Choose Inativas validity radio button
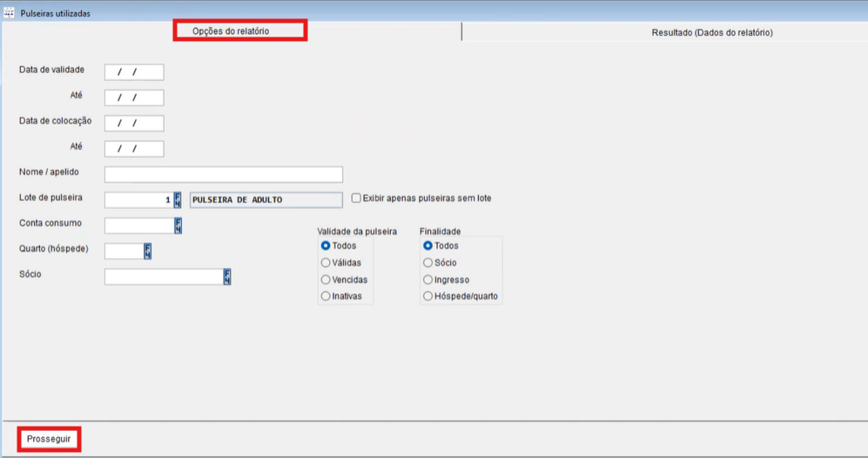Screen dimensions: 868x458 (326, 296)
